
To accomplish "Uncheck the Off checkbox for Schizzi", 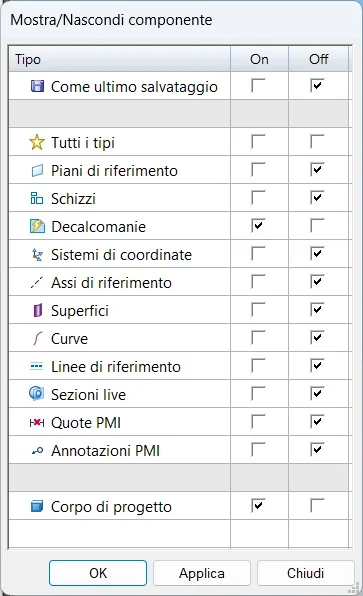I will tap(317, 197).
